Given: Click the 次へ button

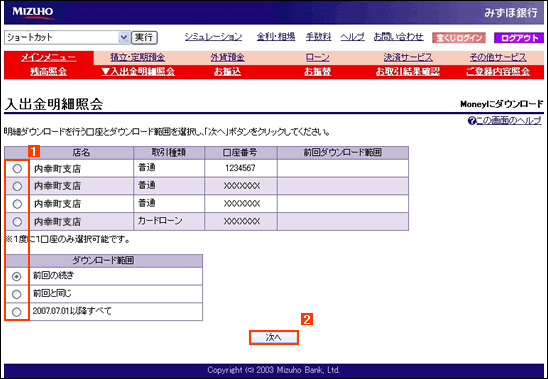Looking at the screenshot, I should click(x=274, y=338).
